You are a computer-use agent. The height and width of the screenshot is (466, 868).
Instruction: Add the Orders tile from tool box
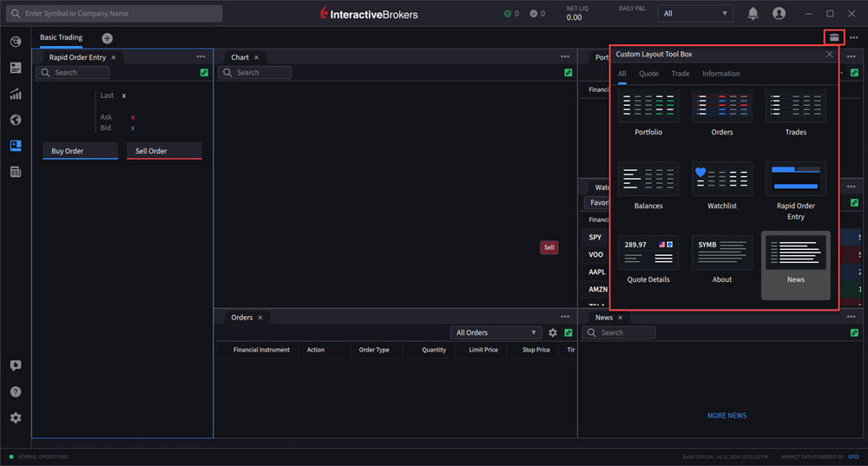click(722, 113)
